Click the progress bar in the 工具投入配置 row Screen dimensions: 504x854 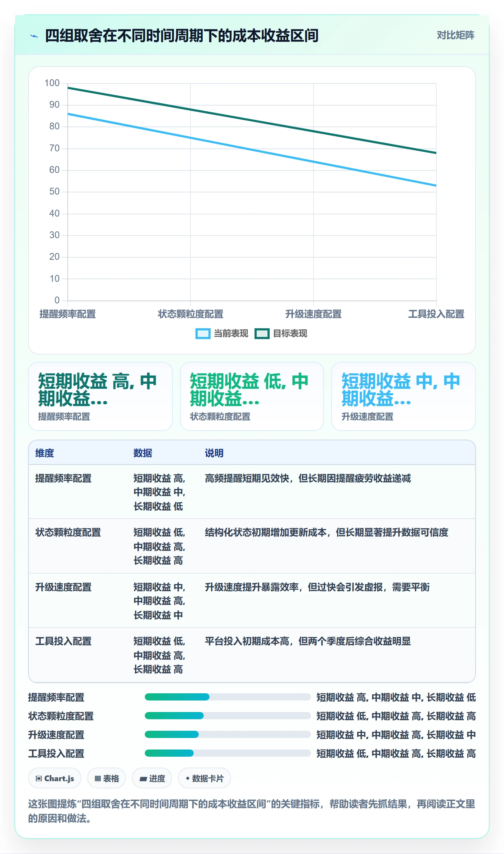(228, 753)
